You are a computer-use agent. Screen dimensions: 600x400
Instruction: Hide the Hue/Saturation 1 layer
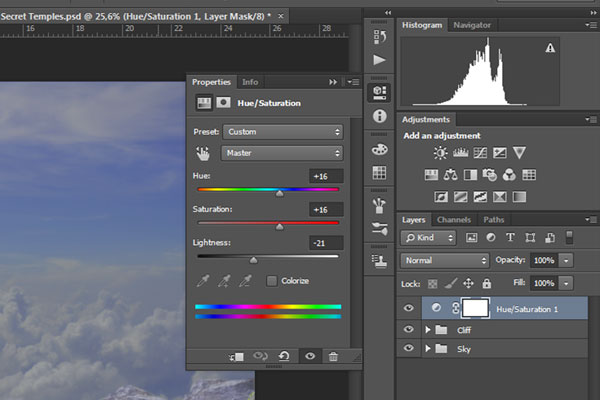(408, 309)
